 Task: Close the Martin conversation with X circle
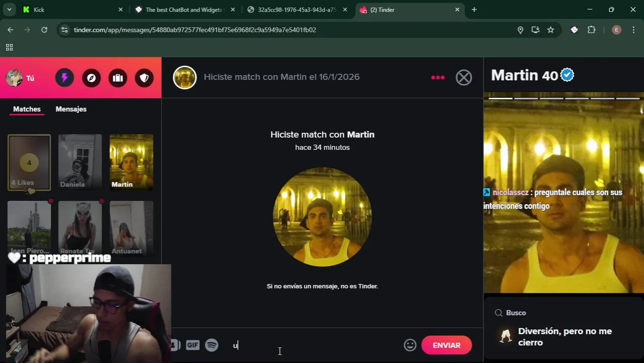pos(464,77)
